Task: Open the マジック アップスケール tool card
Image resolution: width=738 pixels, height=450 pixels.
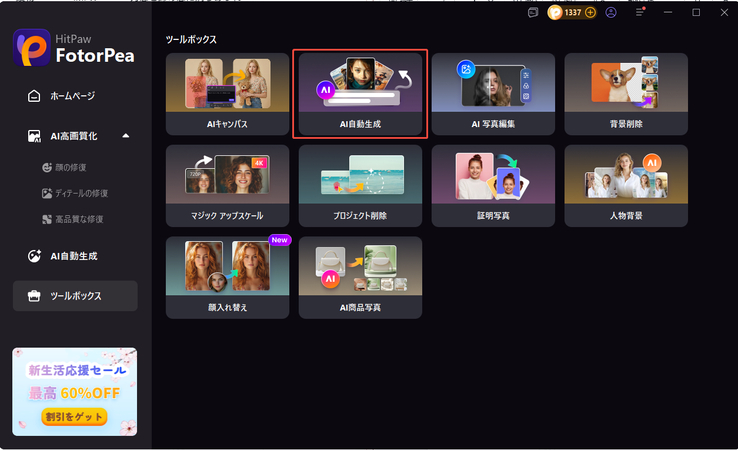Action: pos(227,186)
